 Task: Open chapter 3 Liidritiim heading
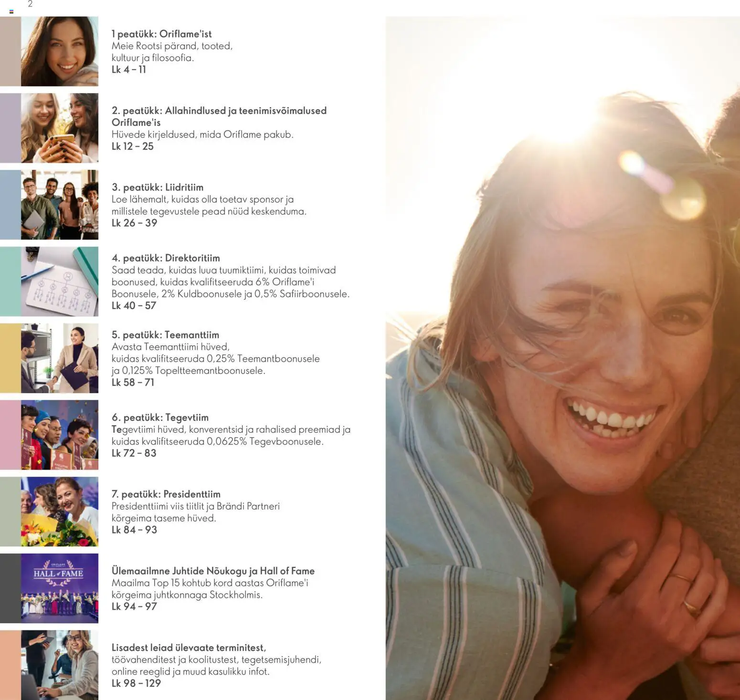click(158, 187)
